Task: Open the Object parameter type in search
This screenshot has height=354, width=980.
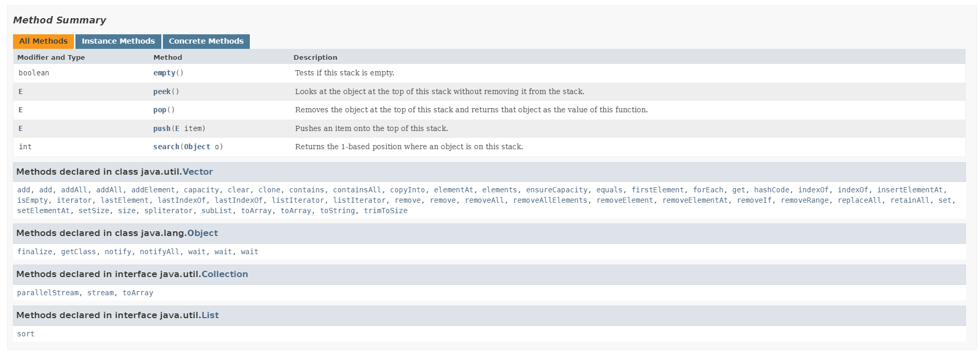Action: click(197, 147)
